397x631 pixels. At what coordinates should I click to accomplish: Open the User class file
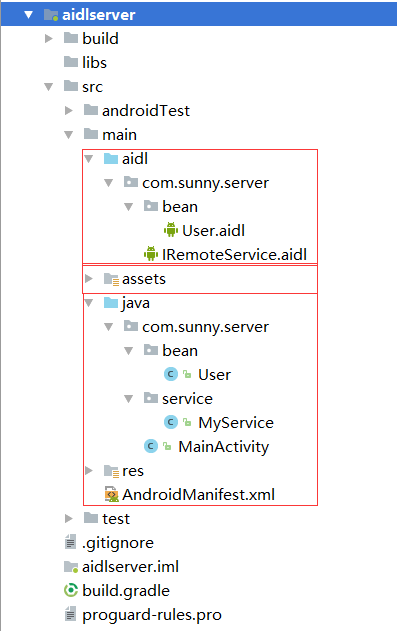tap(214, 375)
